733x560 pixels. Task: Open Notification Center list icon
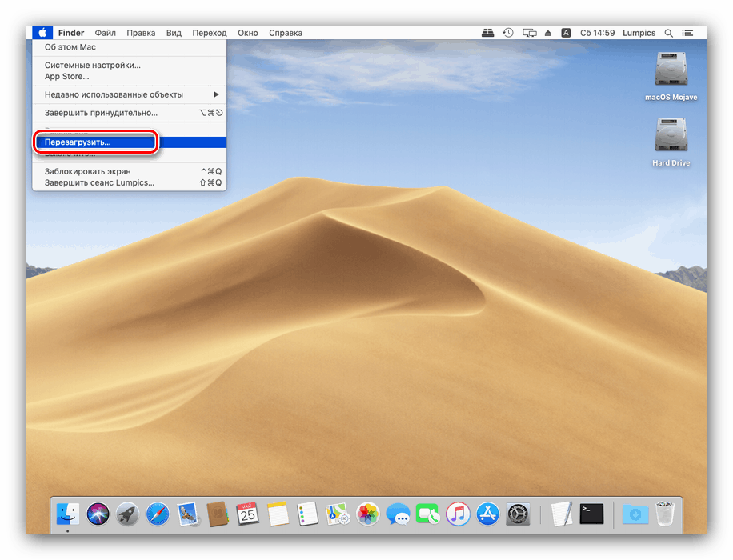coord(687,33)
